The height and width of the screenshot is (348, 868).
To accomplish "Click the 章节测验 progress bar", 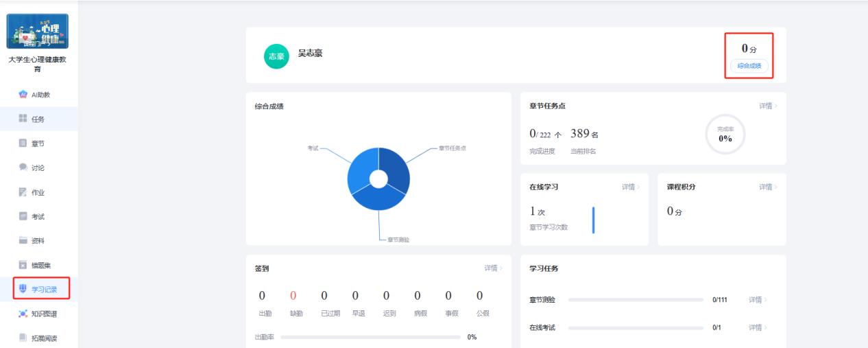I will click(x=636, y=300).
